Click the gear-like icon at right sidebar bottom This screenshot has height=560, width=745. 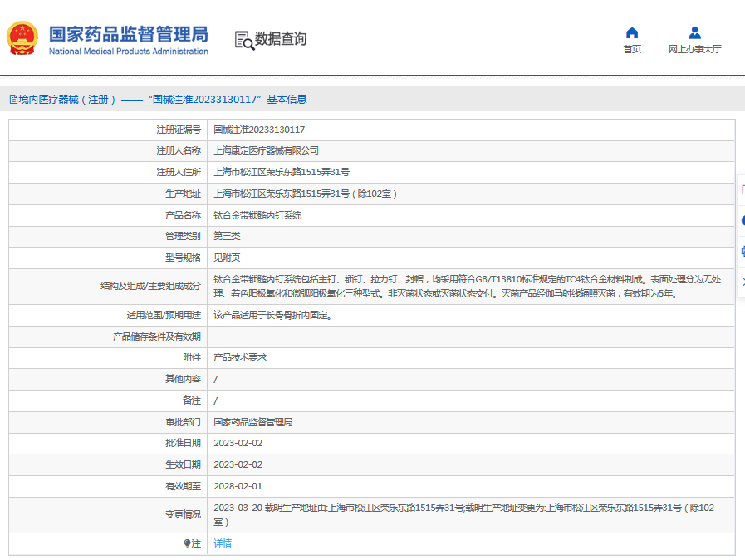(x=743, y=248)
